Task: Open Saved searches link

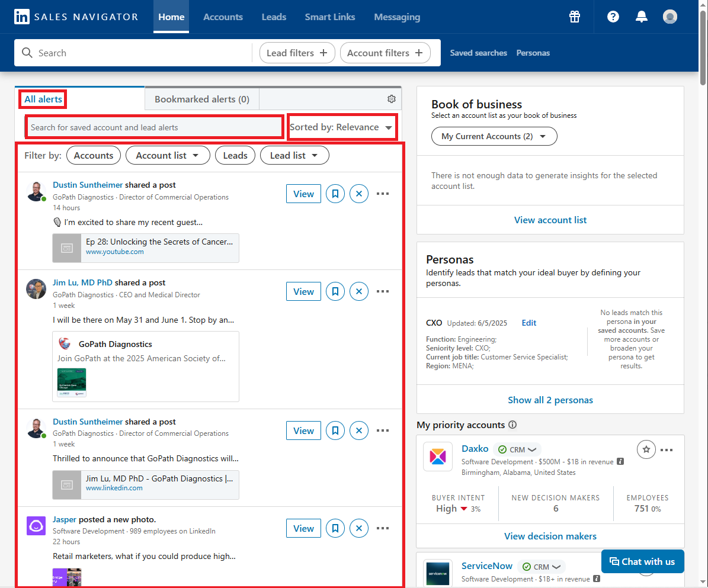Action: coord(478,53)
